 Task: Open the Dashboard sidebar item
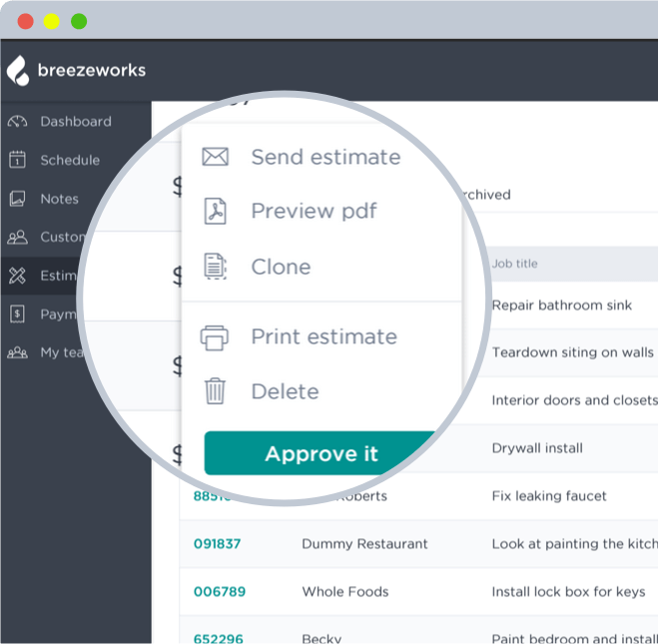(76, 122)
